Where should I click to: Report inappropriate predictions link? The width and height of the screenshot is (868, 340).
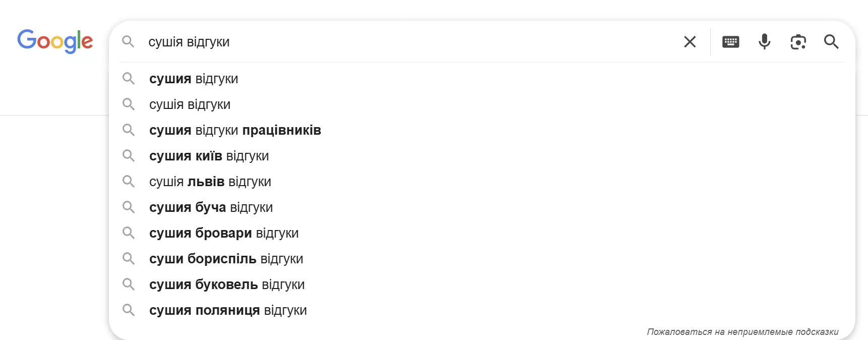click(742, 331)
